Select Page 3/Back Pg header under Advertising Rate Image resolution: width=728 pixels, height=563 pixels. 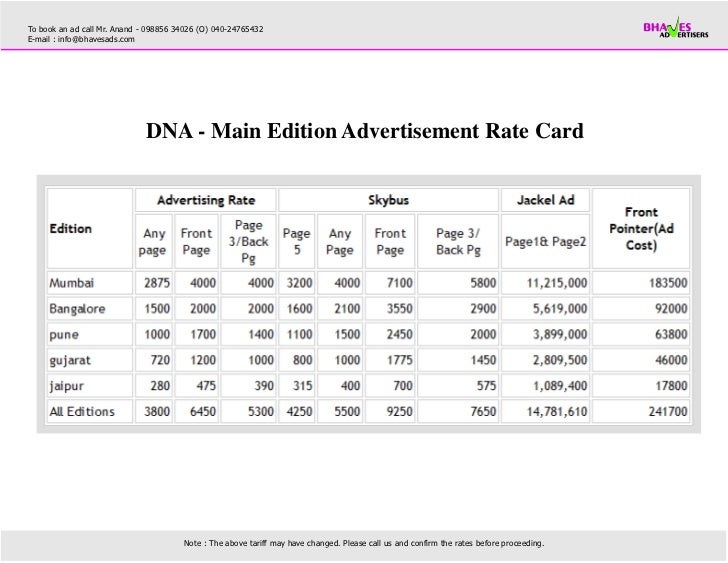pos(248,241)
